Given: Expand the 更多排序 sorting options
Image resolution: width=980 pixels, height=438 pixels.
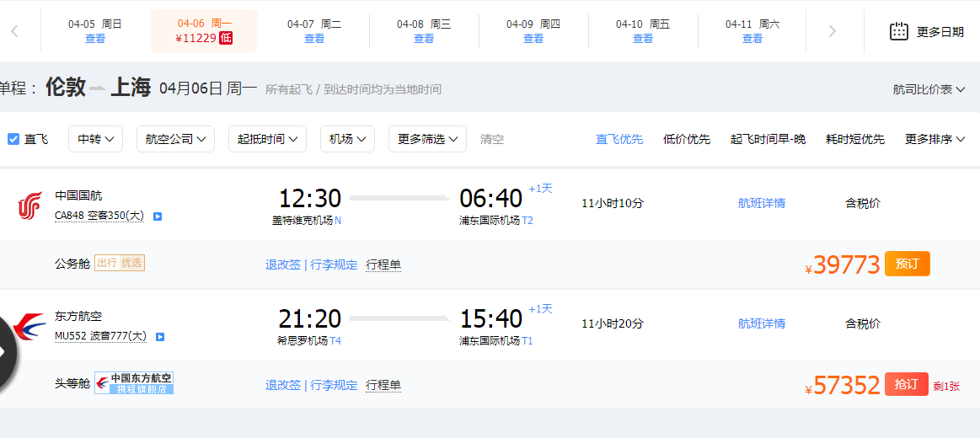Looking at the screenshot, I should 935,139.
